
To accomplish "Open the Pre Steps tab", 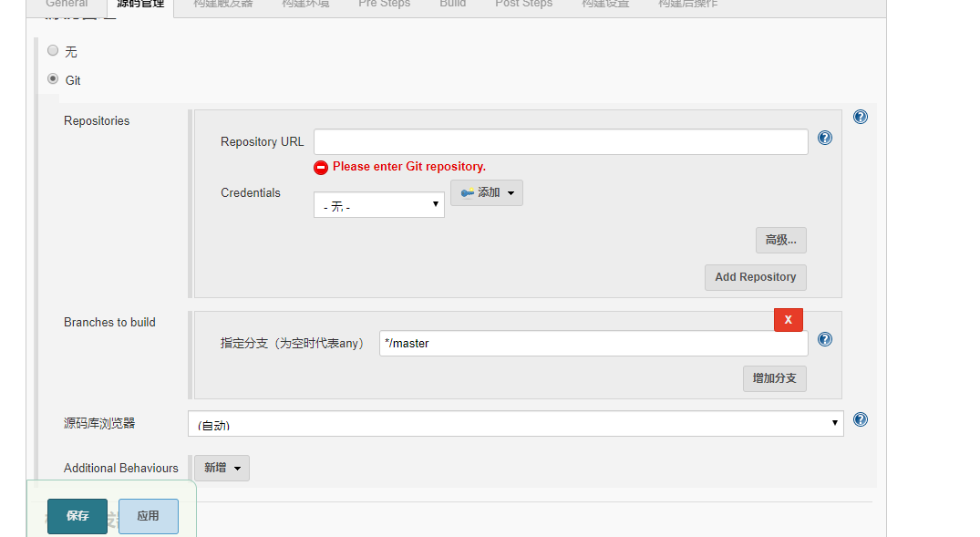I will 384,4.
